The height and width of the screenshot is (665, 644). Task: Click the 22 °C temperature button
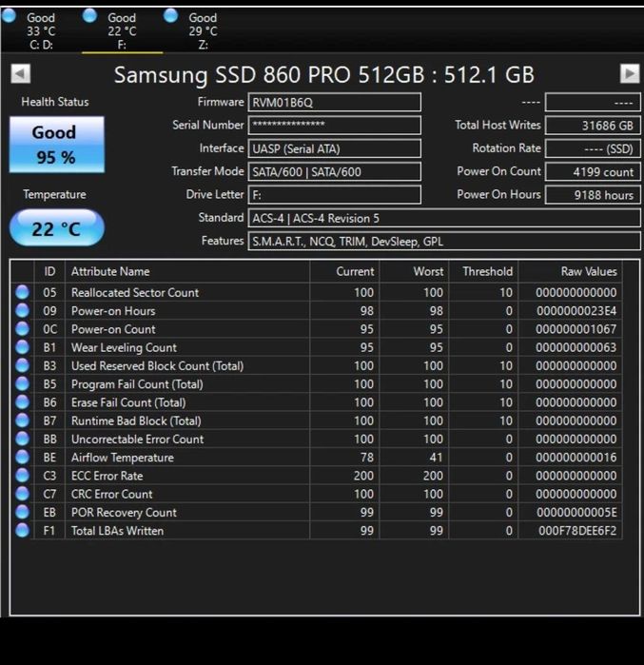pos(57,227)
